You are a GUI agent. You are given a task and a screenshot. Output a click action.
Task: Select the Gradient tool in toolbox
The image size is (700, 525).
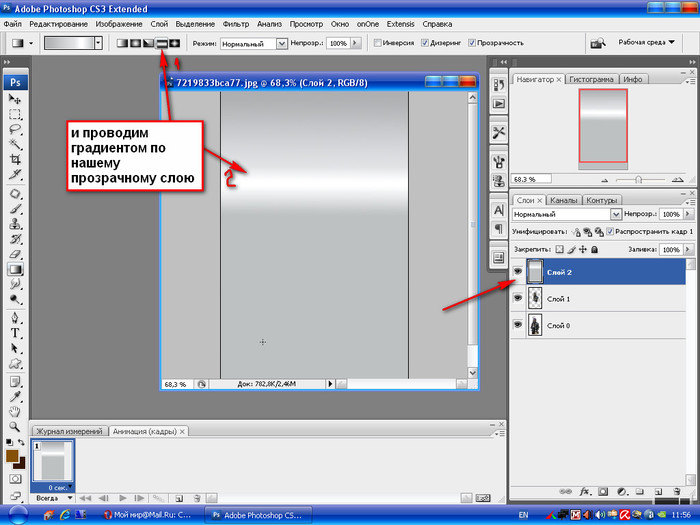pyautogui.click(x=15, y=269)
